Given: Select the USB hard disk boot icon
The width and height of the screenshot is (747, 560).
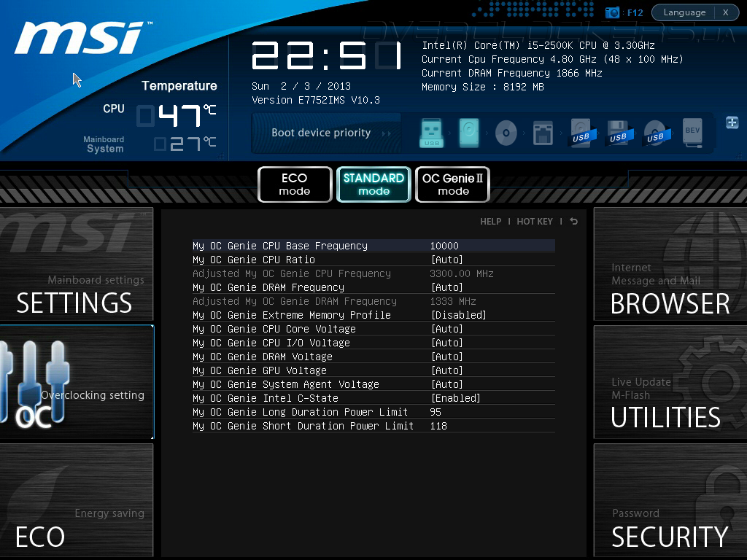Looking at the screenshot, I should pyautogui.click(x=581, y=133).
